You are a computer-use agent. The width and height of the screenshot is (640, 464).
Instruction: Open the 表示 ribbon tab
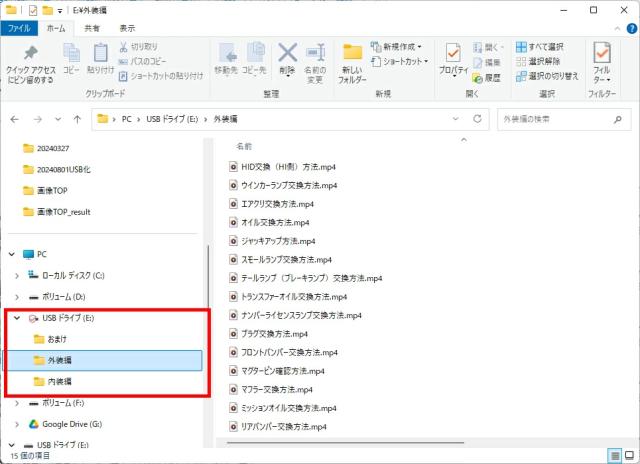127,28
